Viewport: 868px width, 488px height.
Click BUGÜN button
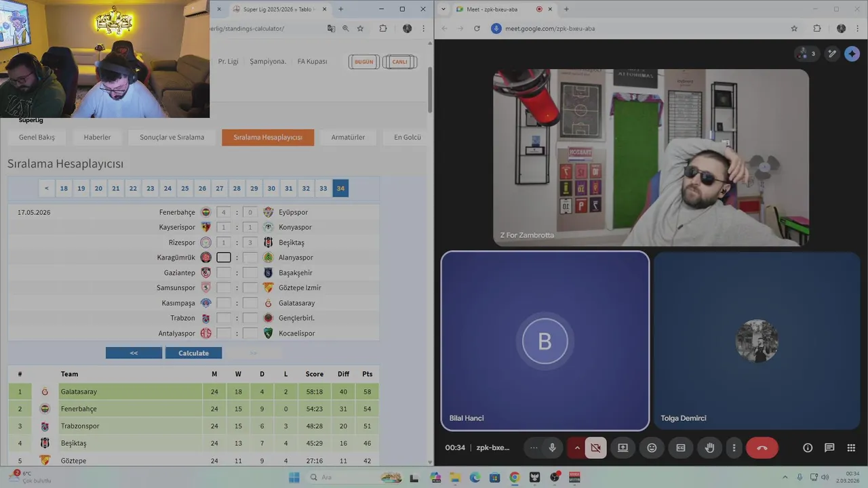pos(364,62)
